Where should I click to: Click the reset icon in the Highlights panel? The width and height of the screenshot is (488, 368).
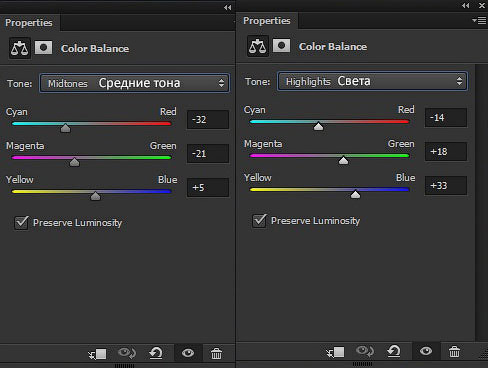(394, 351)
